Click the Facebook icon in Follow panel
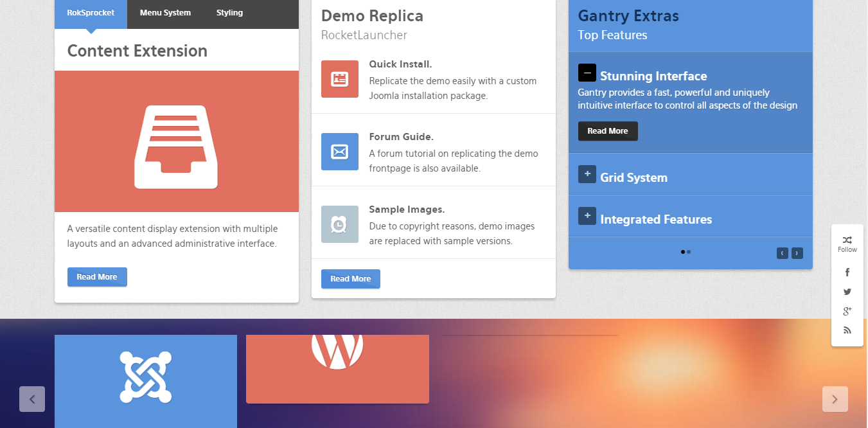The width and height of the screenshot is (868, 428). pos(847,272)
